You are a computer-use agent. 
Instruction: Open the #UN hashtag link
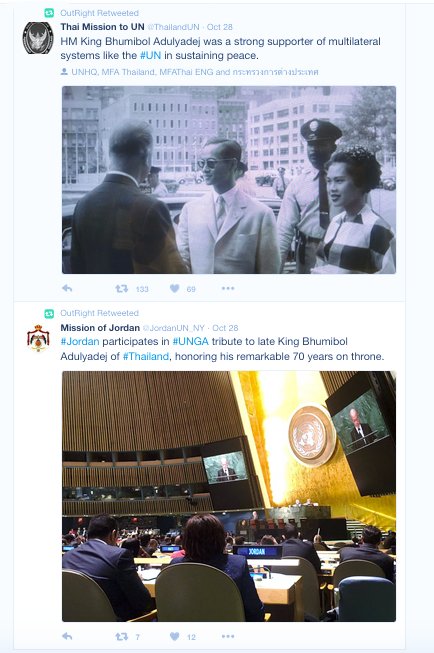coord(150,55)
